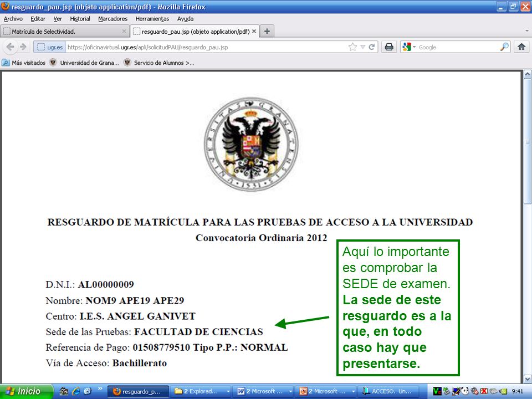Open list all tabs dropdown arrow
This screenshot has width=532, height=399.
[x=527, y=31]
